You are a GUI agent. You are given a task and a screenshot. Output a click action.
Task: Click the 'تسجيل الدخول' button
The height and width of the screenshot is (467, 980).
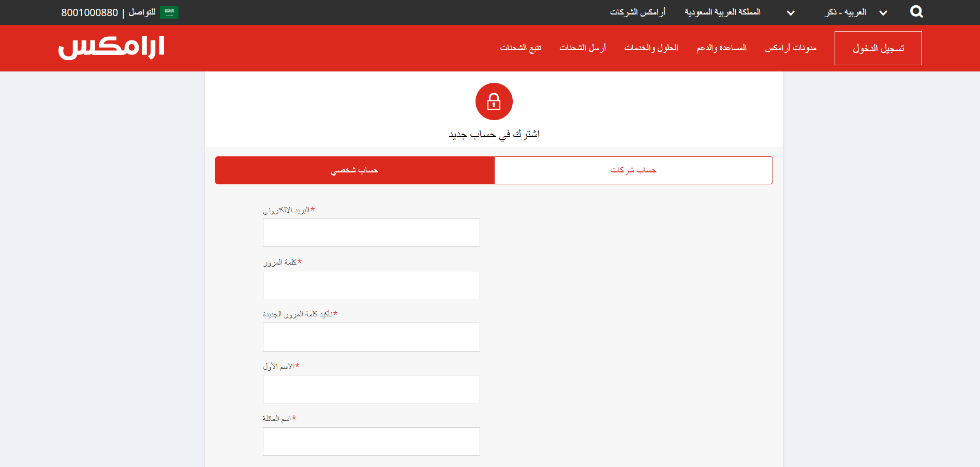point(878,48)
